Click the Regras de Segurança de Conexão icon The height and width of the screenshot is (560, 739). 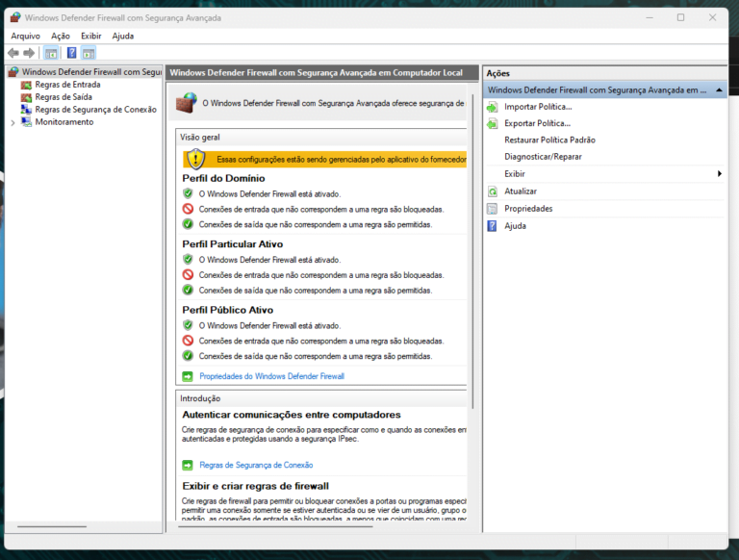[26, 110]
